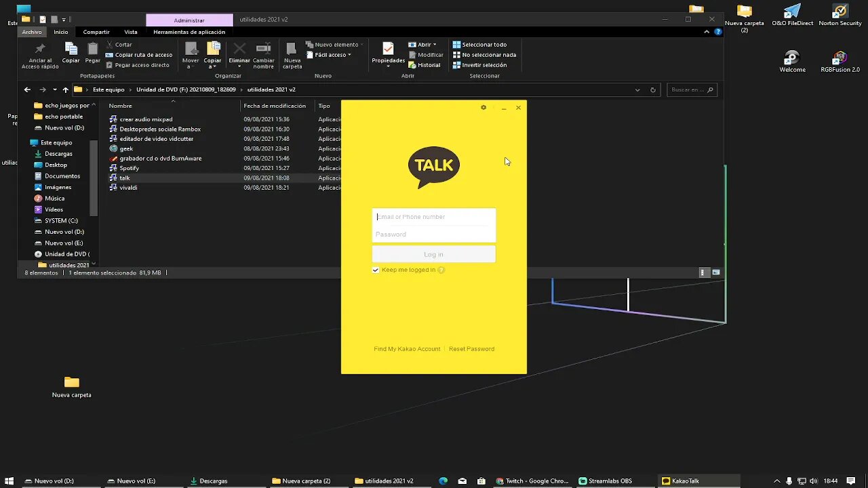Open Find My Kakao Account link

407,349
